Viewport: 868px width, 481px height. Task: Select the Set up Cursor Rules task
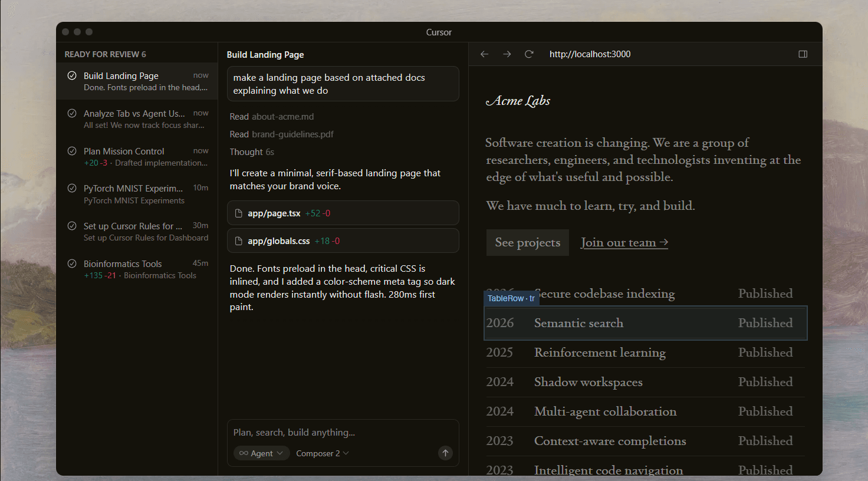(137, 232)
